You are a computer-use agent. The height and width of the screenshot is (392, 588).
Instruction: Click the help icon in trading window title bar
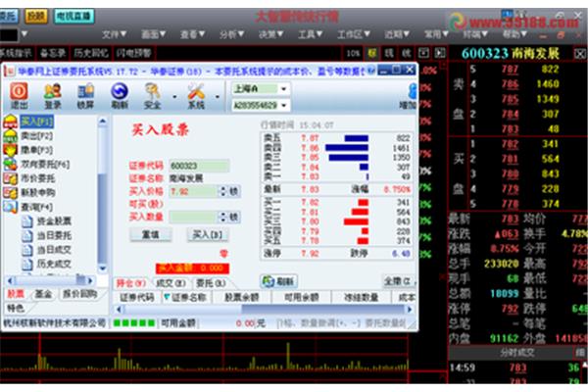(370, 71)
